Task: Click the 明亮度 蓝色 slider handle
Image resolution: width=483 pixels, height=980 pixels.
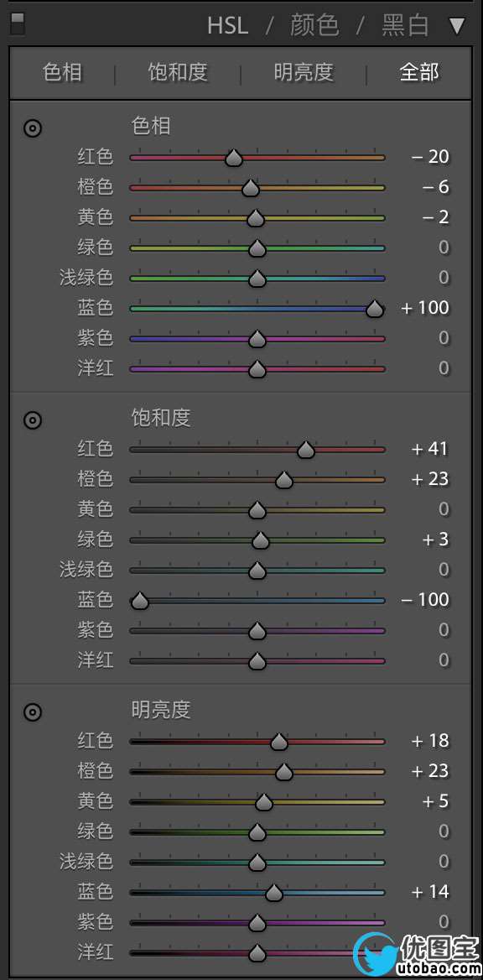Action: pyautogui.click(x=273, y=893)
